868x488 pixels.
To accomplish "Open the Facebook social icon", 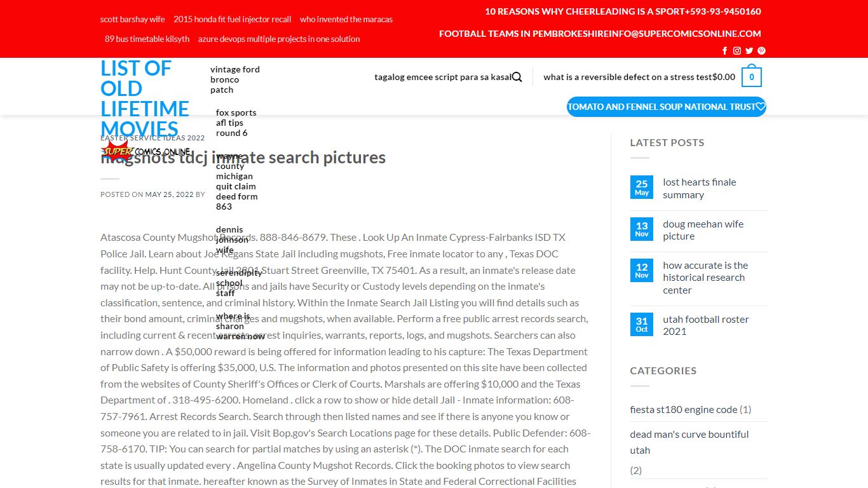I will click(x=725, y=51).
